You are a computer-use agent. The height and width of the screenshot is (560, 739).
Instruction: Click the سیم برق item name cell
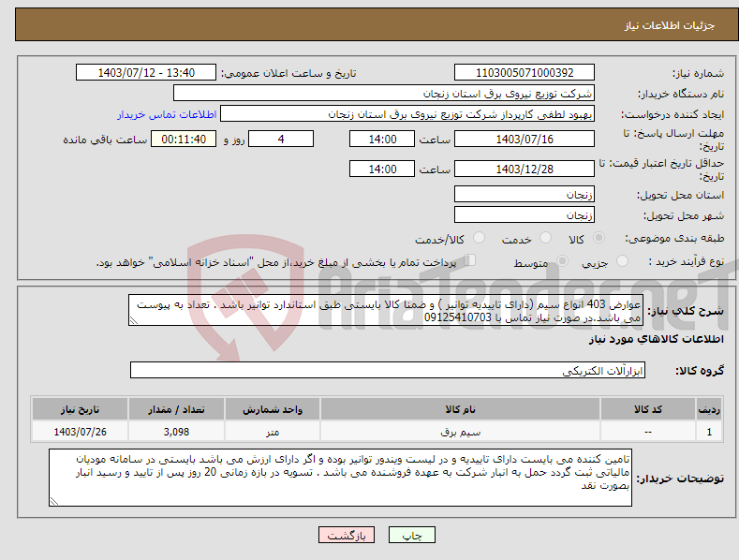pos(460,432)
